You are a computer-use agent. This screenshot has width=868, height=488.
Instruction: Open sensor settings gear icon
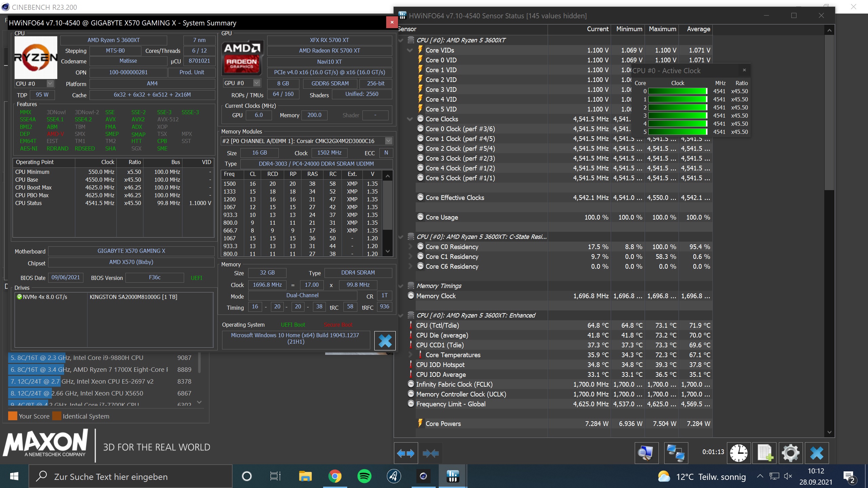(790, 453)
